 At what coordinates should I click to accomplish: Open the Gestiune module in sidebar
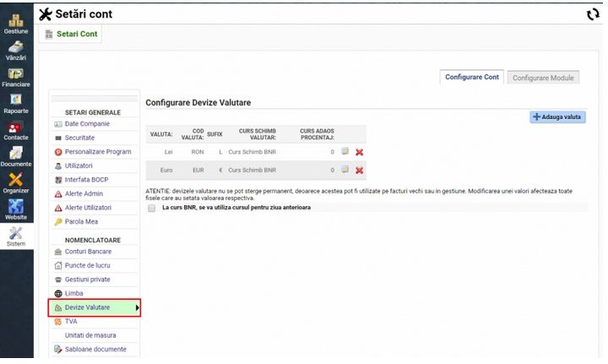point(16,21)
